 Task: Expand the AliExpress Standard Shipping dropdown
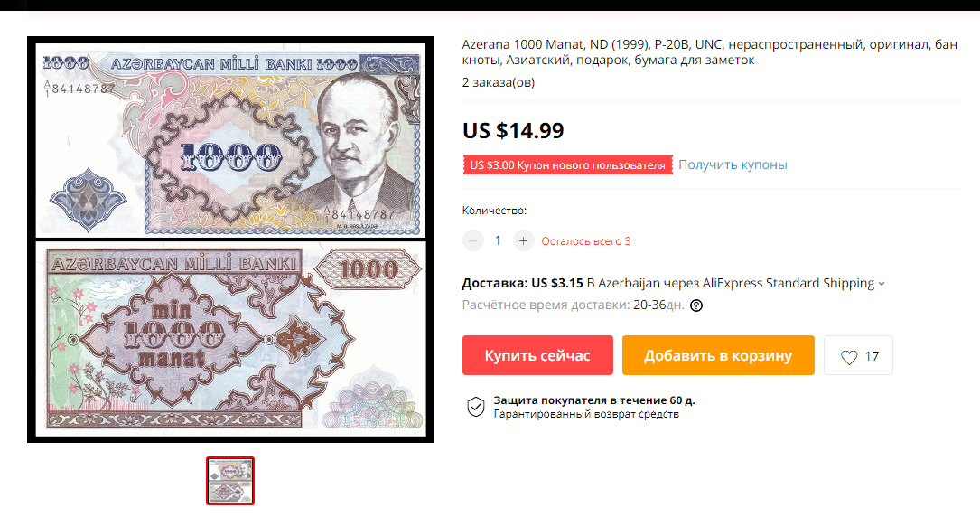882,284
